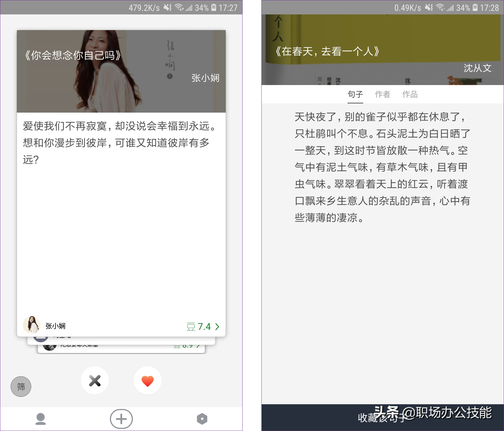Toggle the filter 筛 option
Viewport: 504px width, 431px height.
click(21, 387)
